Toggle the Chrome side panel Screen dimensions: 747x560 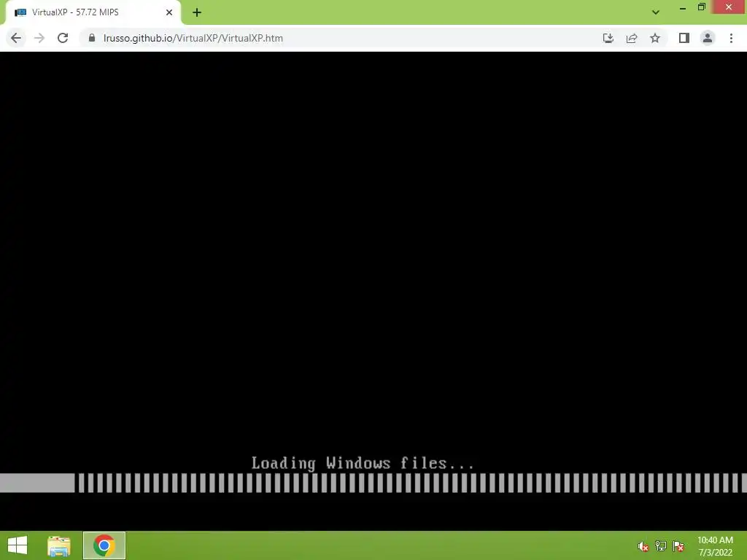[684, 38]
